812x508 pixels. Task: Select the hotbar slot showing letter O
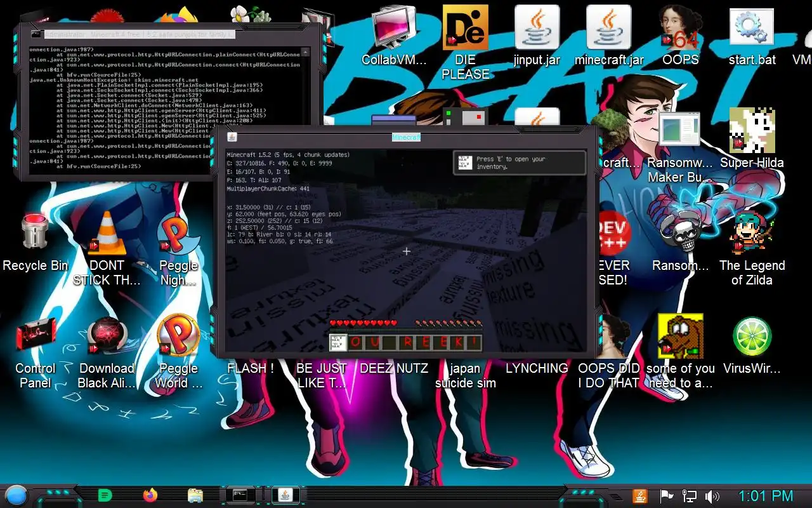pos(355,343)
